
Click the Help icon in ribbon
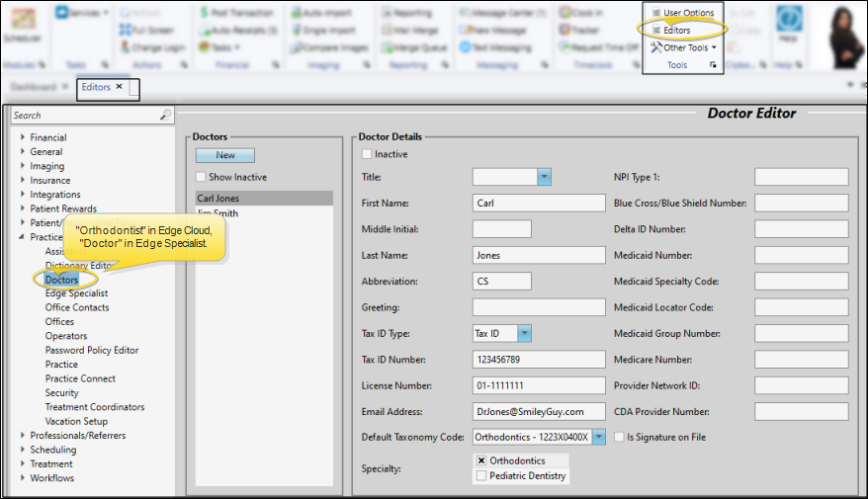coord(789,25)
